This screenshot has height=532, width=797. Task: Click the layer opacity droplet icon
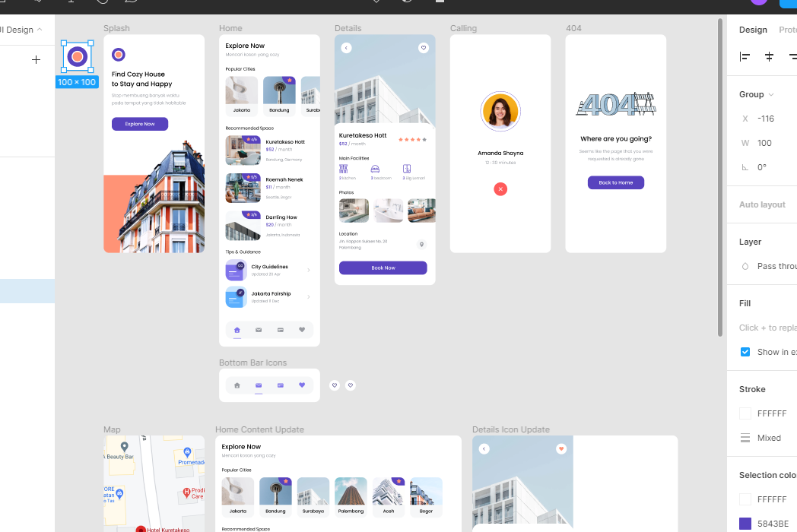coord(745,266)
